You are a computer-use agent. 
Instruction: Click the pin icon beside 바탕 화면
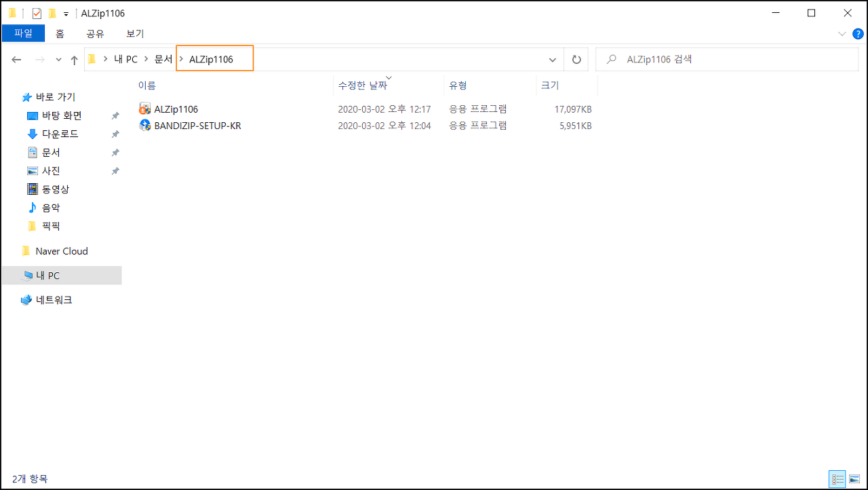(115, 116)
